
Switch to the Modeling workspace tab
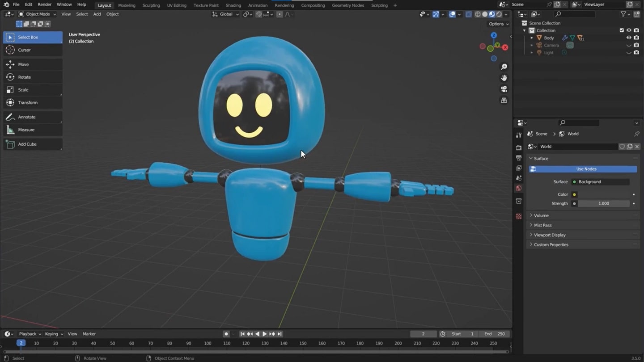pyautogui.click(x=127, y=5)
